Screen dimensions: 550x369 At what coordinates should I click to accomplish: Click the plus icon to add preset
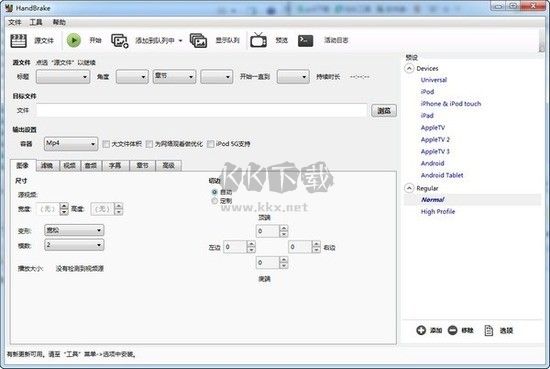[x=421, y=330]
